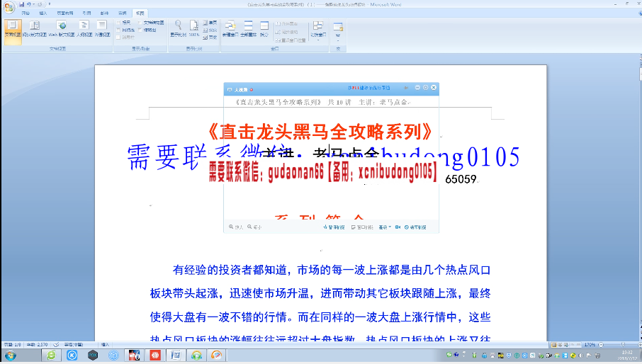Click page count 1/8 in status bar

12,345
